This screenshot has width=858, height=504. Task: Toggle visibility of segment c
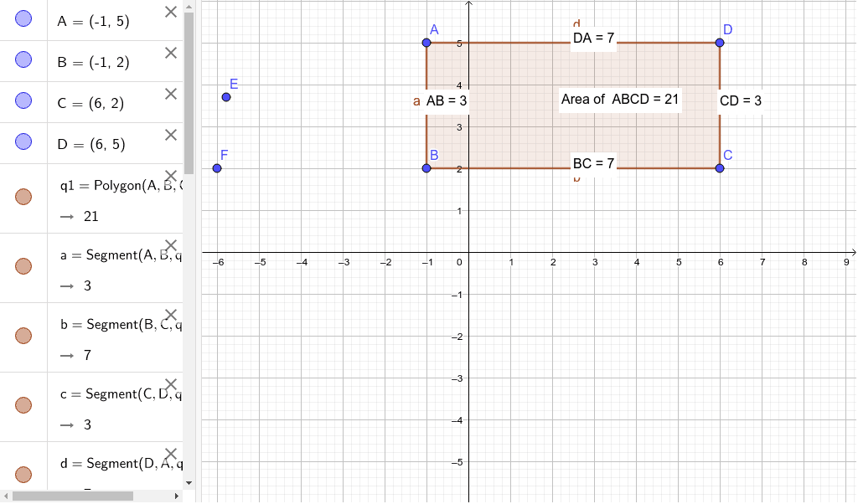pos(23,405)
